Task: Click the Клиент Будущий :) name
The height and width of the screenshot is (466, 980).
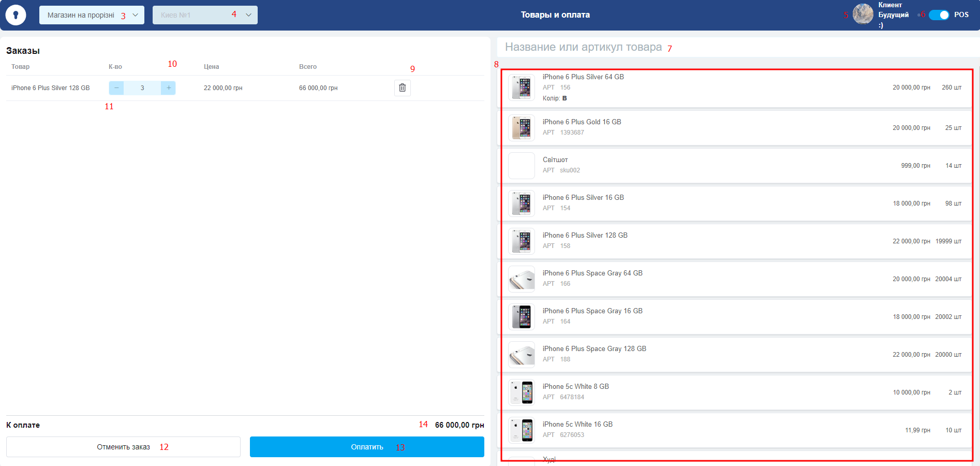Action: click(893, 15)
